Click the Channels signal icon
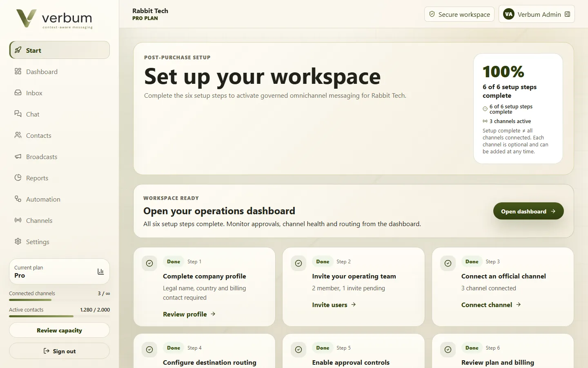 click(18, 220)
